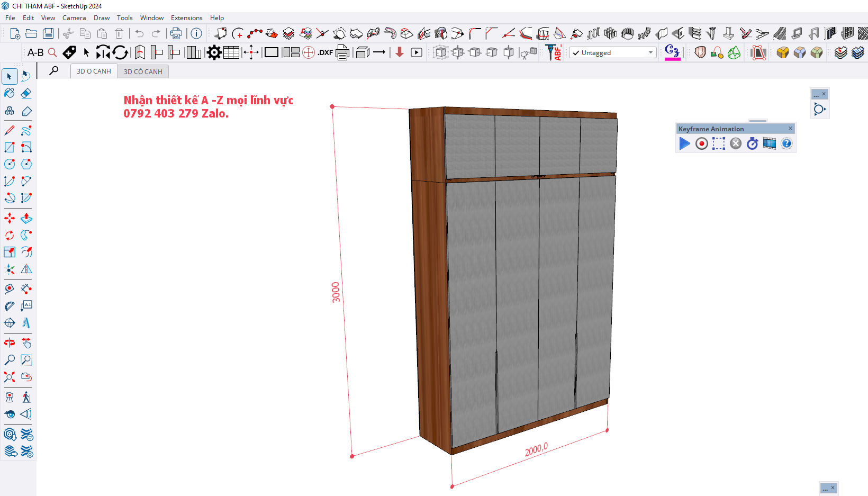
Task: Switch to the 3D CÓ CANH scene tab
Action: pyautogui.click(x=143, y=71)
